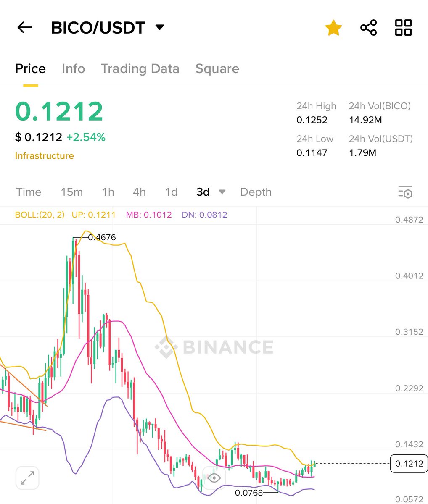Screen dimensions: 428x504
Task: Tap the 24h Low value 0.1147
Action: click(312, 153)
